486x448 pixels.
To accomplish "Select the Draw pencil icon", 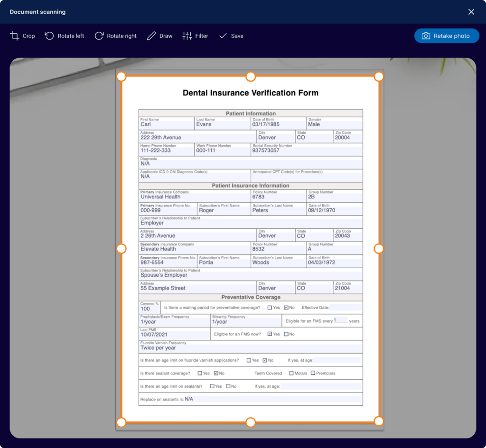I will click(151, 36).
